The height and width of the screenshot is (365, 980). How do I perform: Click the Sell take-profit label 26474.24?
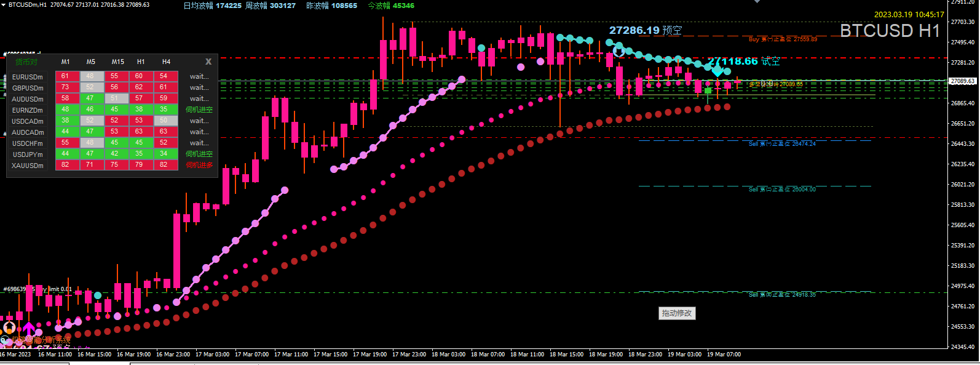[783, 144]
